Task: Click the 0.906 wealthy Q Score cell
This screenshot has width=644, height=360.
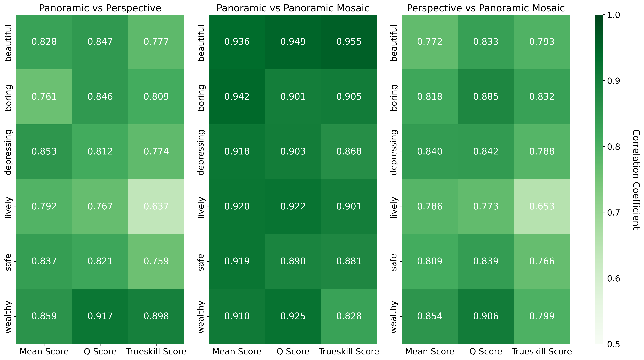Action: (x=485, y=316)
